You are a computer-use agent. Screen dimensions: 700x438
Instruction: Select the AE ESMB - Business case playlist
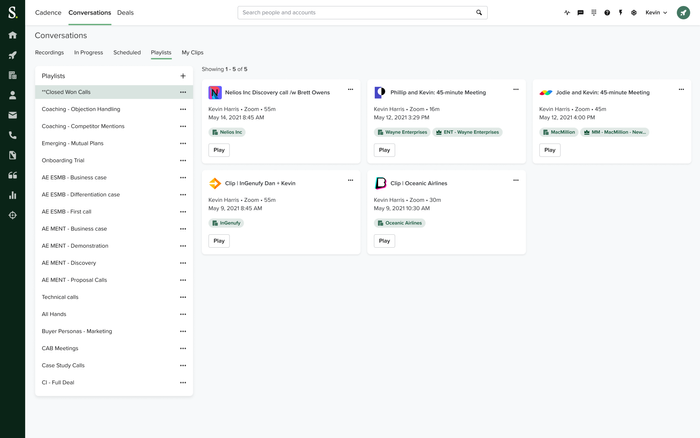(114, 177)
